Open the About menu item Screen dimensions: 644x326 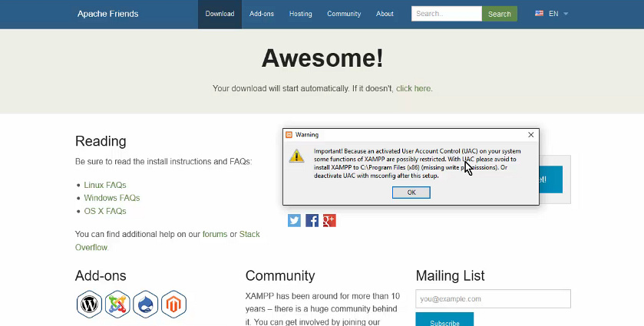(385, 14)
